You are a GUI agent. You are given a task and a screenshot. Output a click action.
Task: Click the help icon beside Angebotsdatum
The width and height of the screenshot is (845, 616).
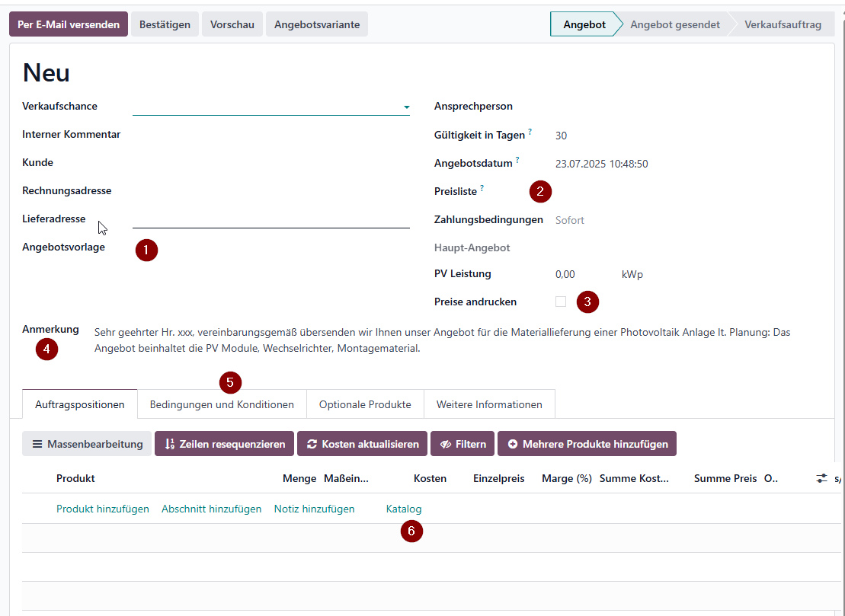[517, 160]
